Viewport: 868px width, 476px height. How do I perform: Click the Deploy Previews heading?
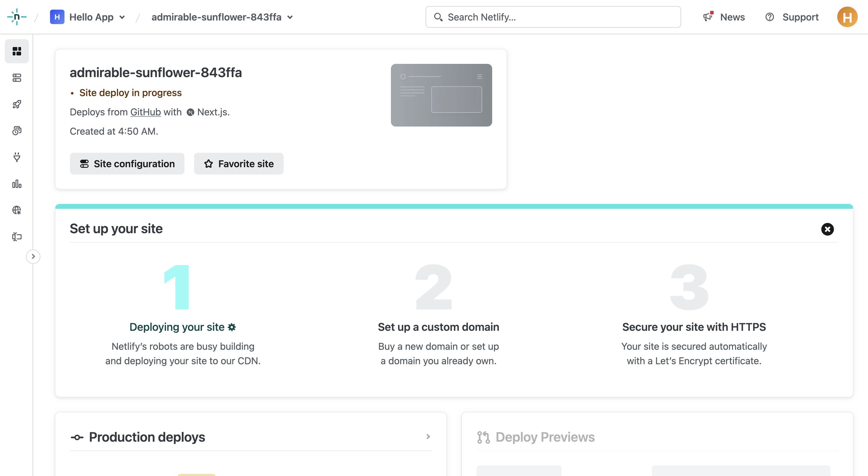545,437
